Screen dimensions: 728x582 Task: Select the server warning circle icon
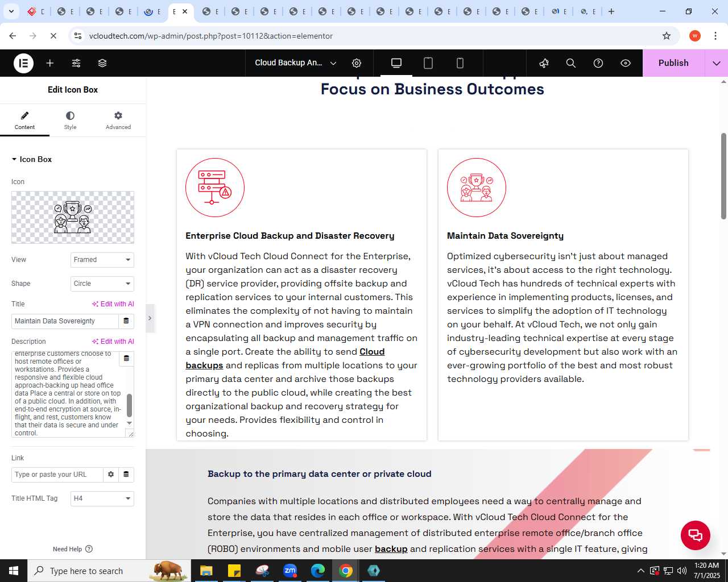click(x=215, y=188)
